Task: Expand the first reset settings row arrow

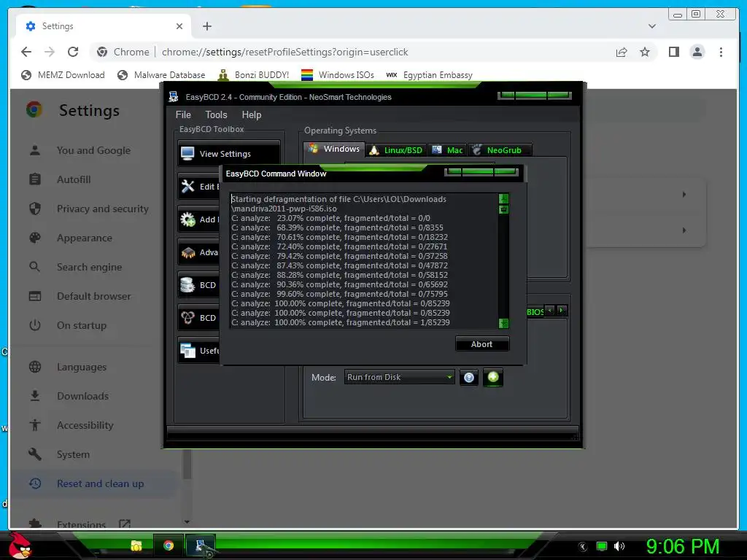Action: pyautogui.click(x=684, y=194)
